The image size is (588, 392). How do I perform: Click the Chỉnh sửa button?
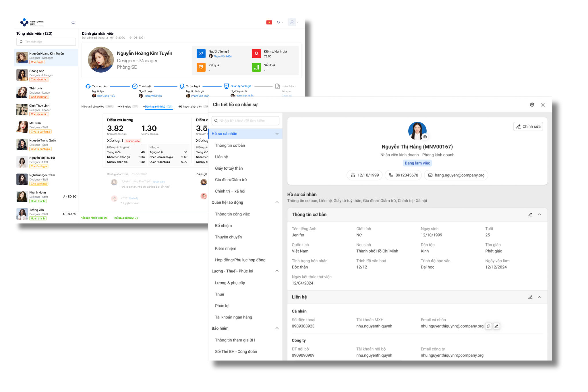coord(528,127)
